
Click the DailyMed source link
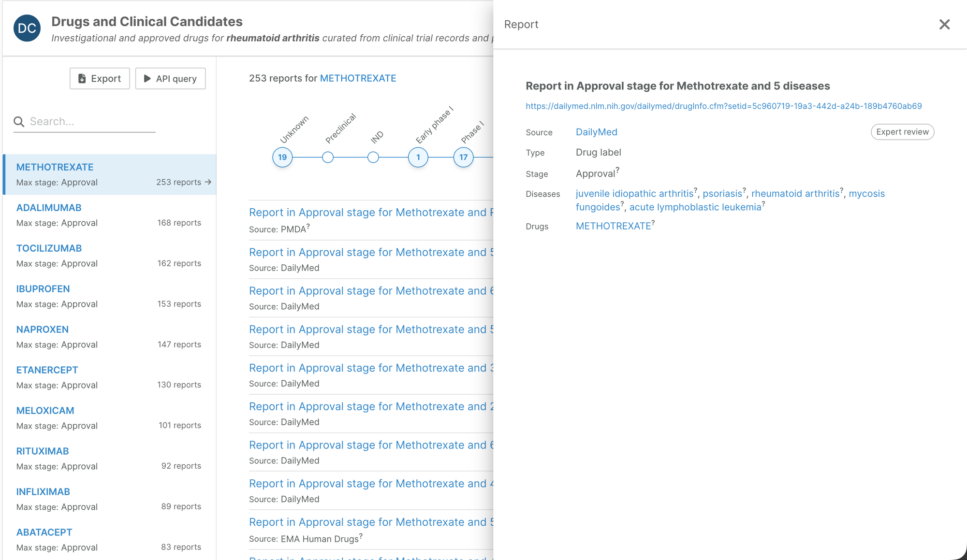coord(596,132)
